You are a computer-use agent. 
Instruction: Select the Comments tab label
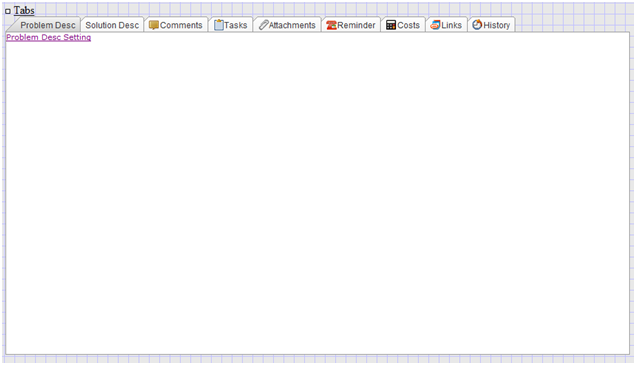[x=181, y=25]
